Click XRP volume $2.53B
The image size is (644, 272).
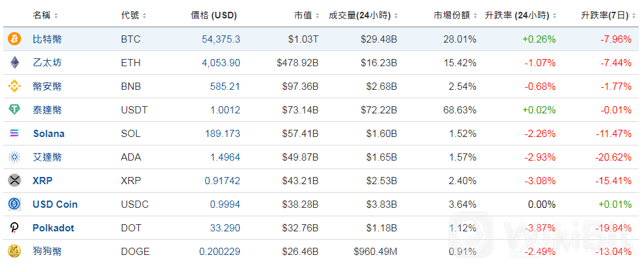click(381, 180)
